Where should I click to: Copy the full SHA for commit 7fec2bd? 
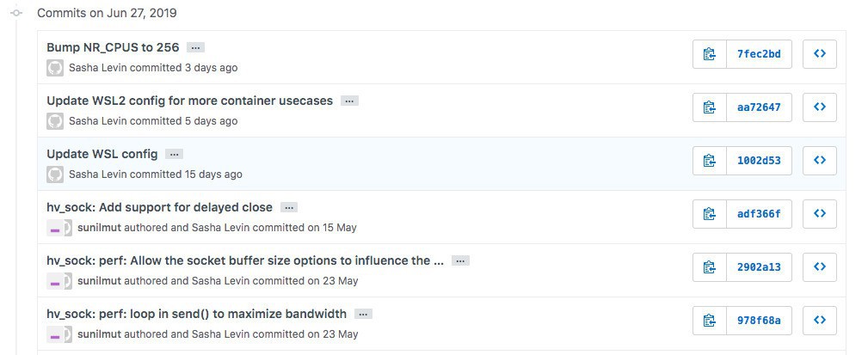(710, 54)
